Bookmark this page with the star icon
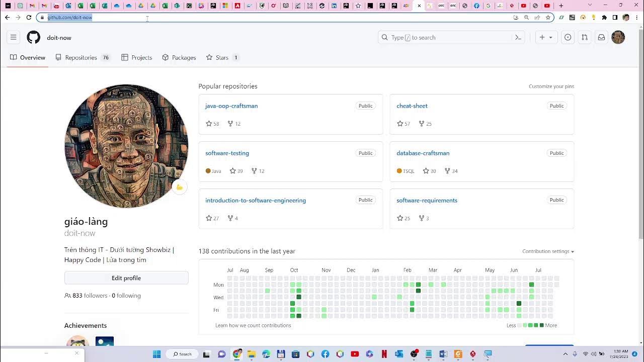The width and height of the screenshot is (644, 362). coord(548,17)
